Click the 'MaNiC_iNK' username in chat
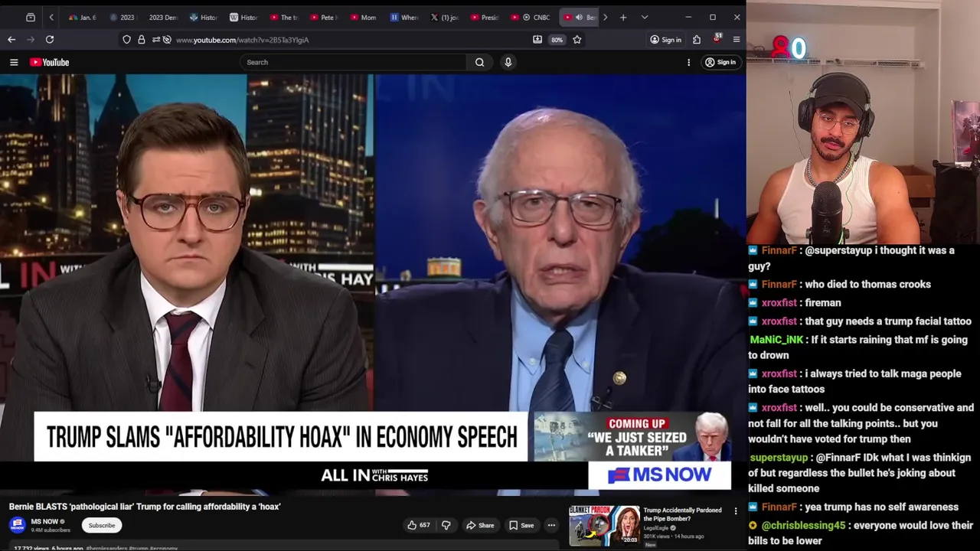980x551 pixels. coord(776,340)
